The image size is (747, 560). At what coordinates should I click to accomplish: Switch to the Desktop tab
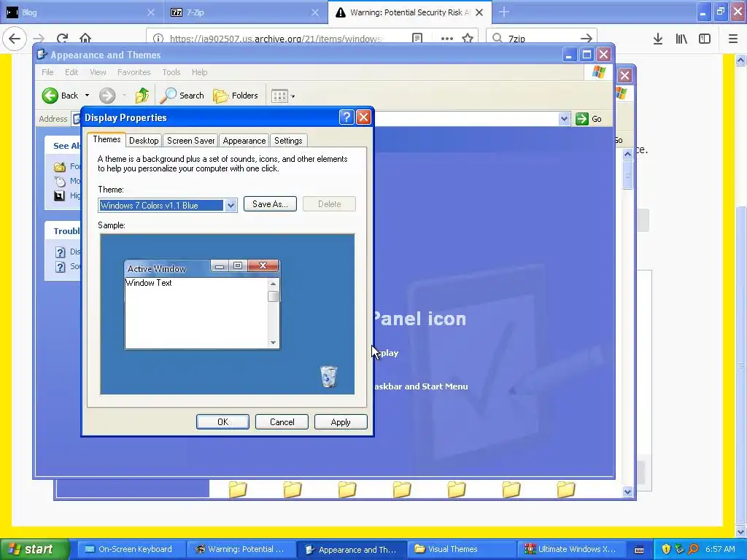pyautogui.click(x=144, y=141)
